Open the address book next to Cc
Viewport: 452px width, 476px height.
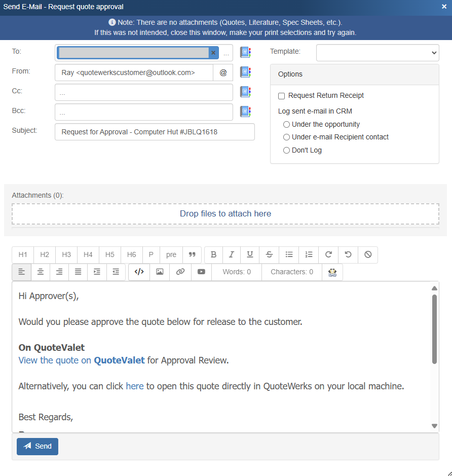click(x=245, y=92)
